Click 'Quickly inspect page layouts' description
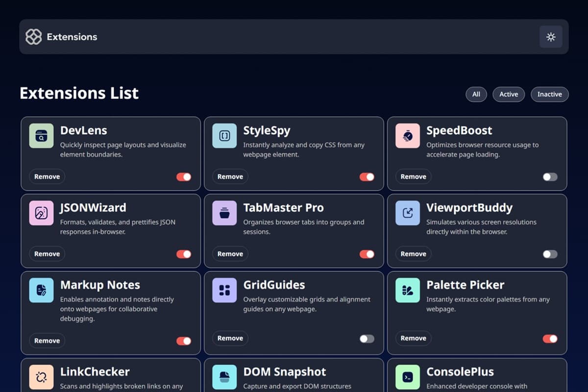588x392 pixels. point(123,149)
